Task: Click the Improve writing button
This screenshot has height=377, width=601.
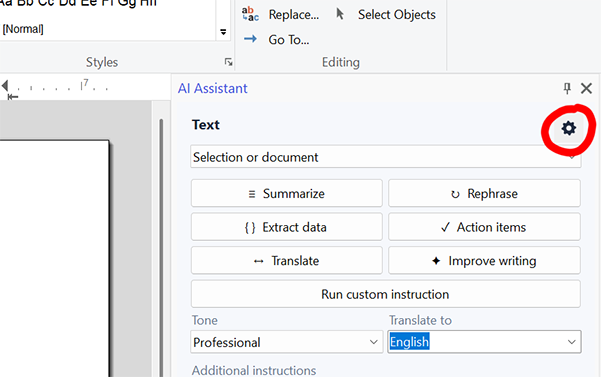Action: pyautogui.click(x=484, y=261)
